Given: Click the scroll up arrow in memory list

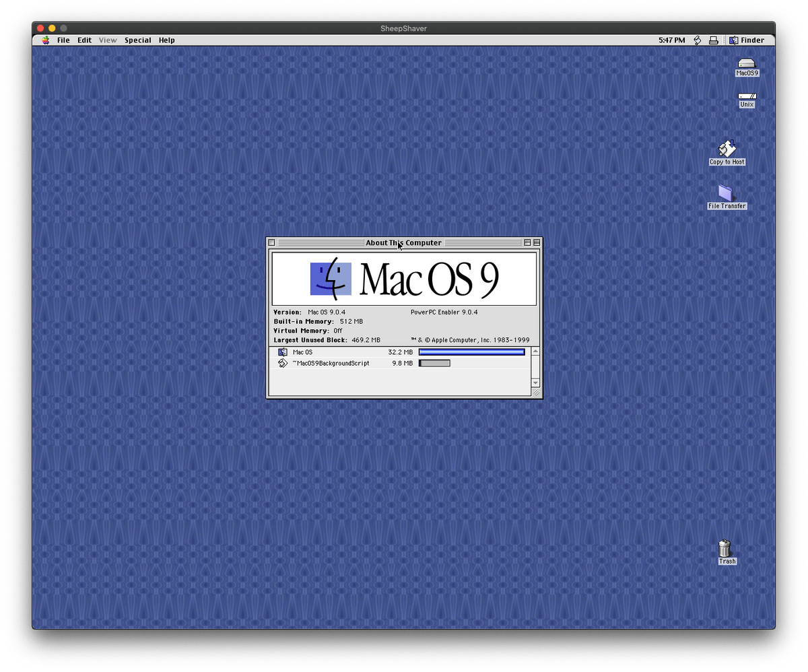Looking at the screenshot, I should 536,351.
